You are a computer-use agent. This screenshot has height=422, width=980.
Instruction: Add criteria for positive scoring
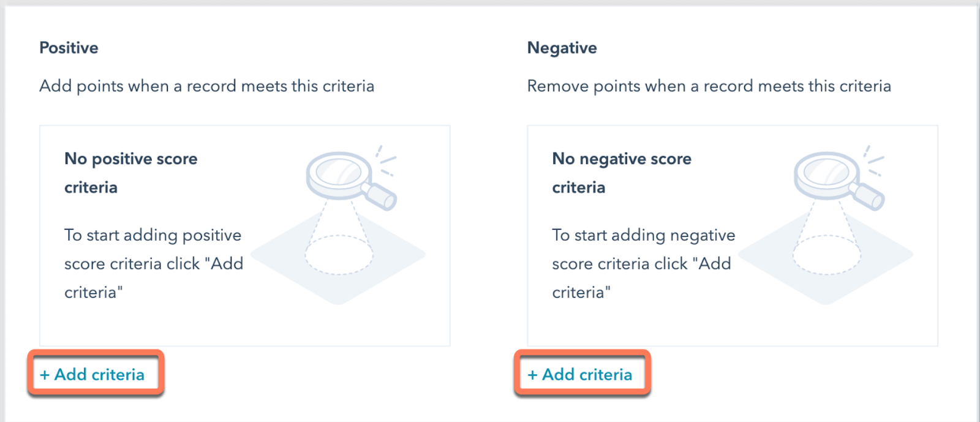(92, 374)
